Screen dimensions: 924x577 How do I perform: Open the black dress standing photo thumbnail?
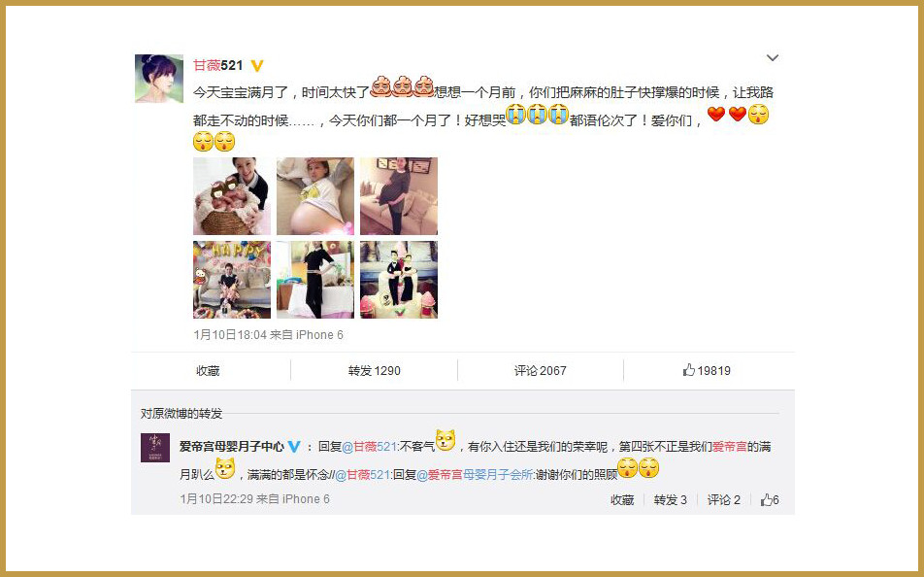pyautogui.click(x=315, y=280)
